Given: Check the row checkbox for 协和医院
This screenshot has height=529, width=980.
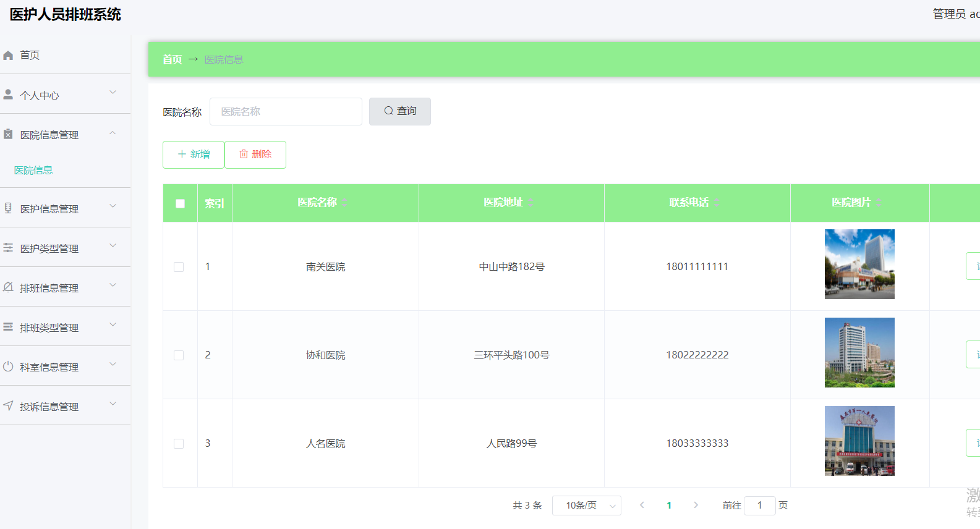Looking at the screenshot, I should tap(179, 355).
